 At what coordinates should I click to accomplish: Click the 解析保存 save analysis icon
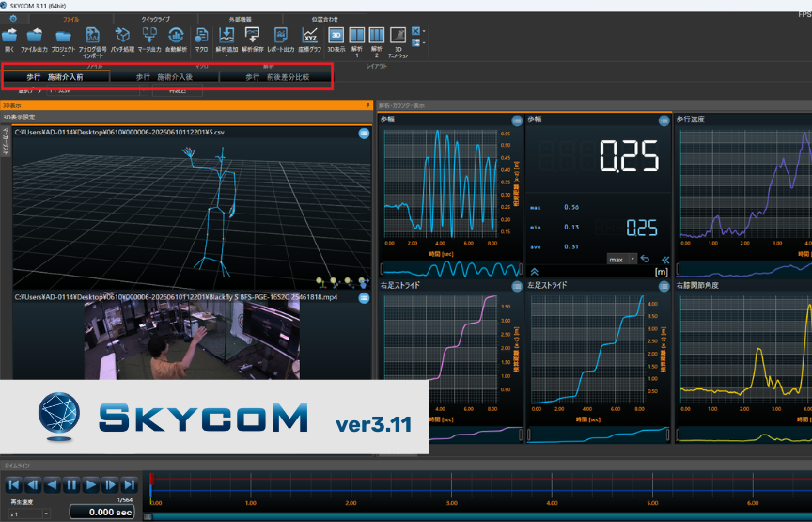pyautogui.click(x=252, y=35)
